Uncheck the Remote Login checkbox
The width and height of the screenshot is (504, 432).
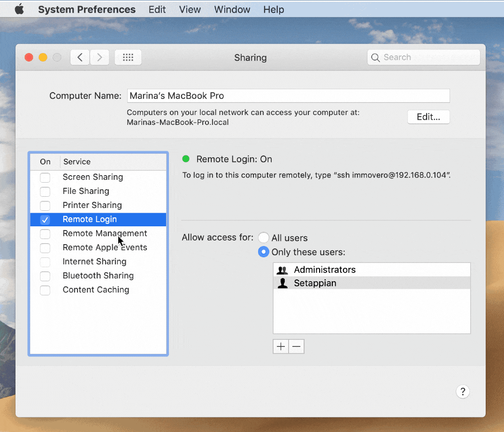45,219
